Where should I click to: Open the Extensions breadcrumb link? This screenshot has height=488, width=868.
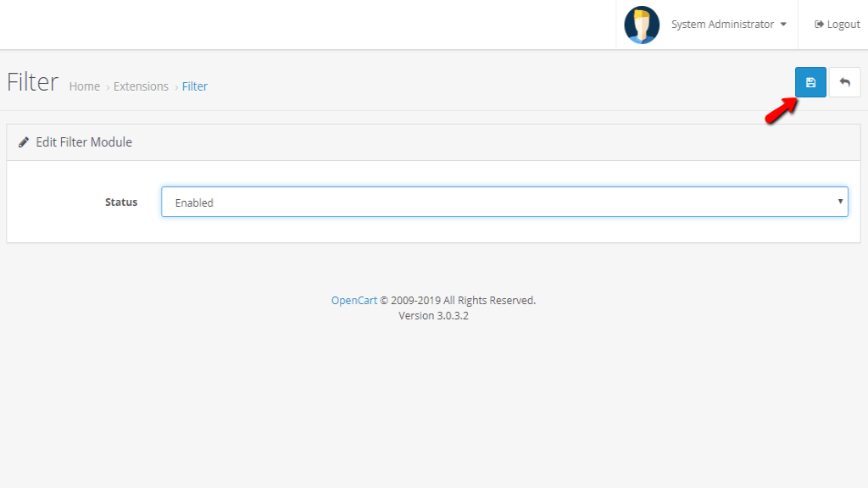pos(141,86)
